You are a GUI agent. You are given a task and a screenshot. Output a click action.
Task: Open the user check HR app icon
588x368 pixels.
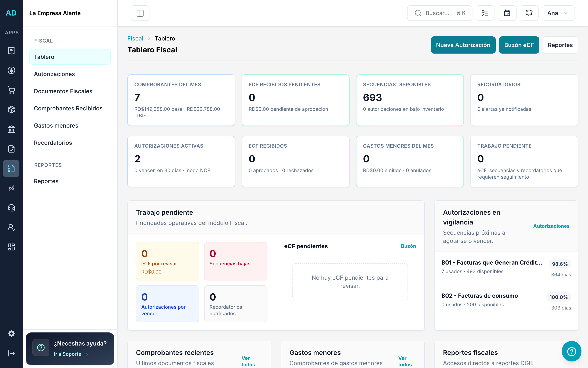pos(11,227)
